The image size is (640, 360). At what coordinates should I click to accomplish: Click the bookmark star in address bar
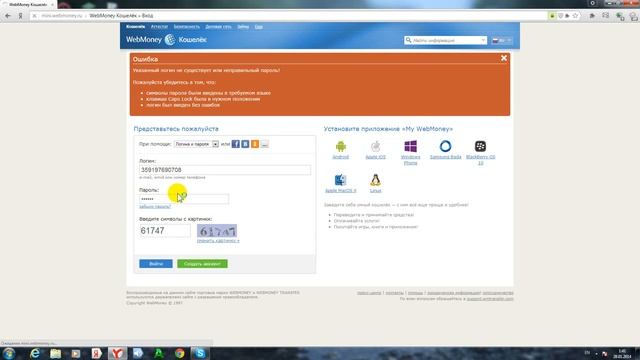[576, 16]
